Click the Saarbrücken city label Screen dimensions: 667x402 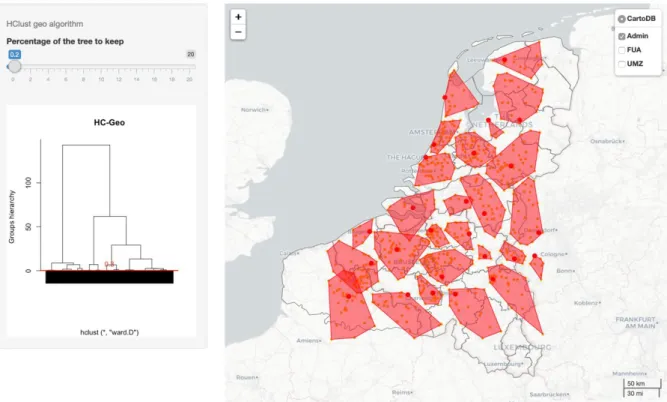point(549,394)
